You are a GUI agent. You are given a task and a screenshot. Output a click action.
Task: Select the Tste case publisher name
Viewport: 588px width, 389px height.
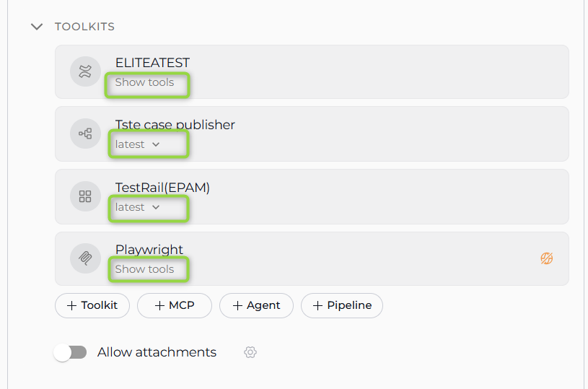point(175,125)
